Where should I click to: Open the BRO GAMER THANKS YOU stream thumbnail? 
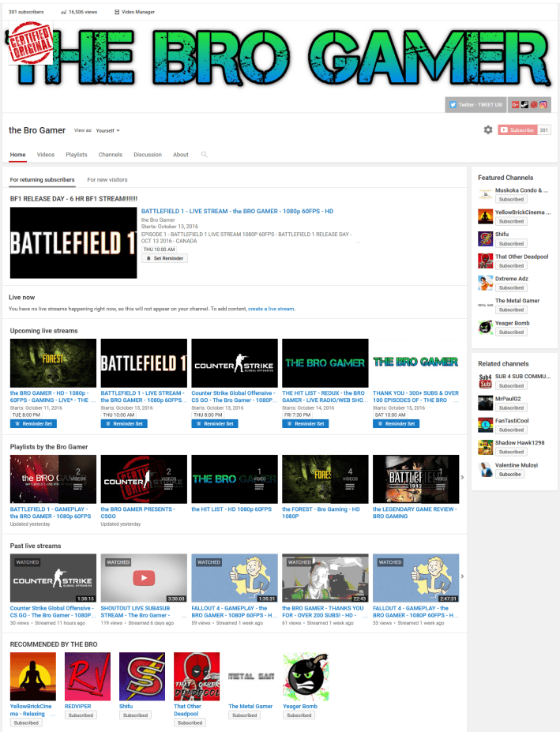click(325, 578)
